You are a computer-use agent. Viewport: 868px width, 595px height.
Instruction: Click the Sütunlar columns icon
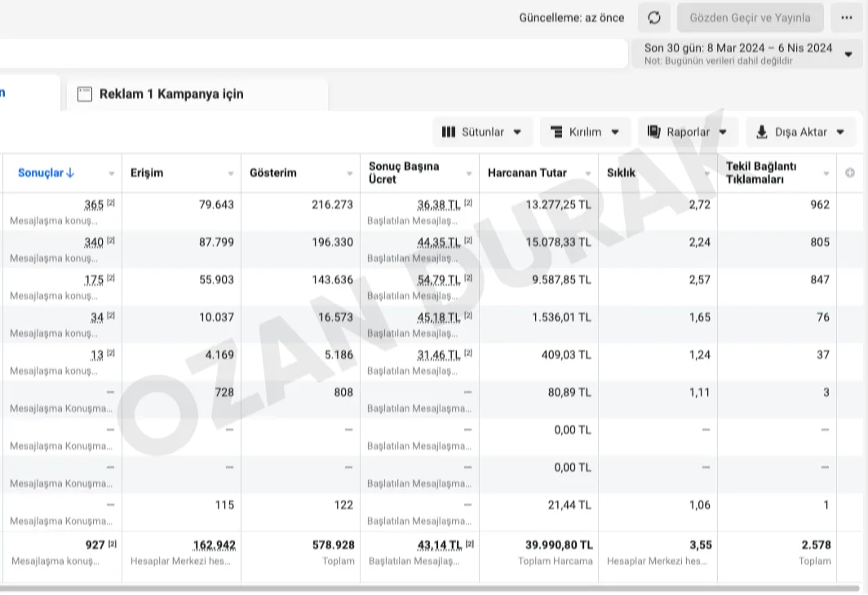(x=449, y=132)
